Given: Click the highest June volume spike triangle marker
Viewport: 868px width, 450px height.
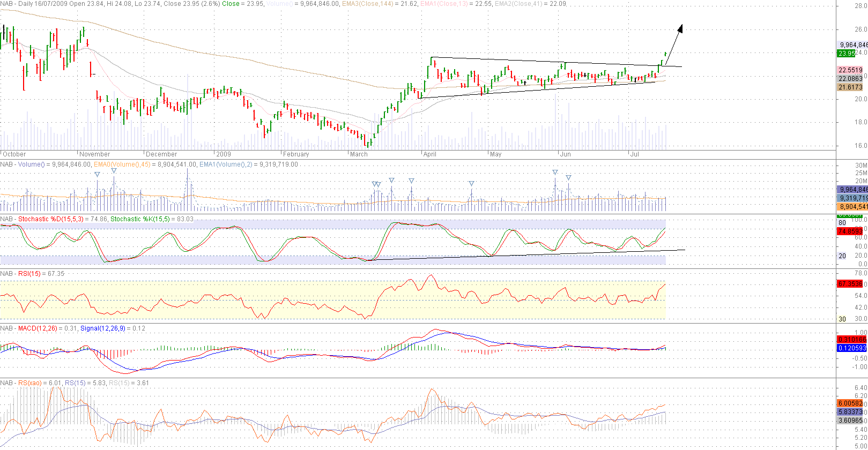Looking at the screenshot, I should click(555, 172).
